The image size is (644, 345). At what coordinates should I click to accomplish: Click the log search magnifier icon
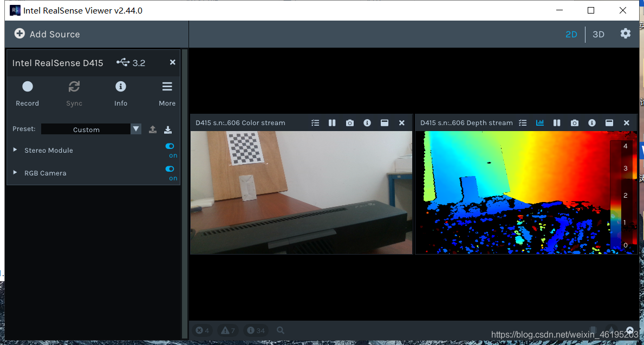click(281, 330)
